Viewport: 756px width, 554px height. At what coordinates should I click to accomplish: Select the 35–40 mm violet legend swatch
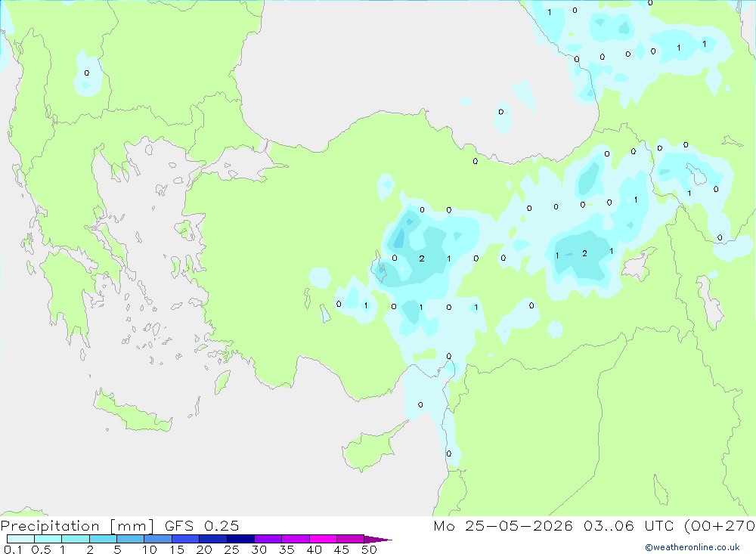(x=296, y=539)
